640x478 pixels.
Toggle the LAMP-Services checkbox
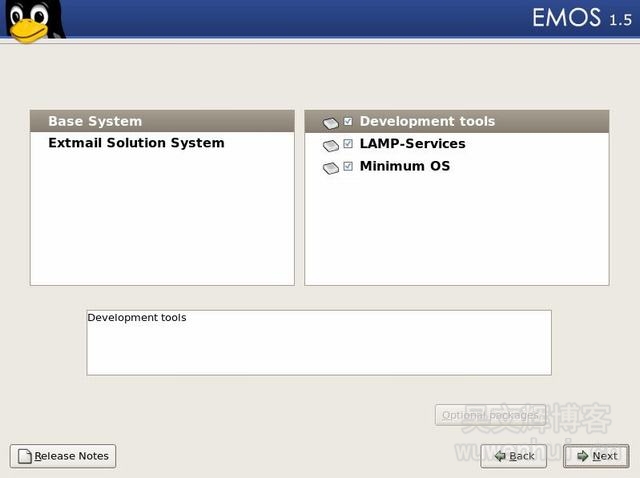click(x=348, y=144)
